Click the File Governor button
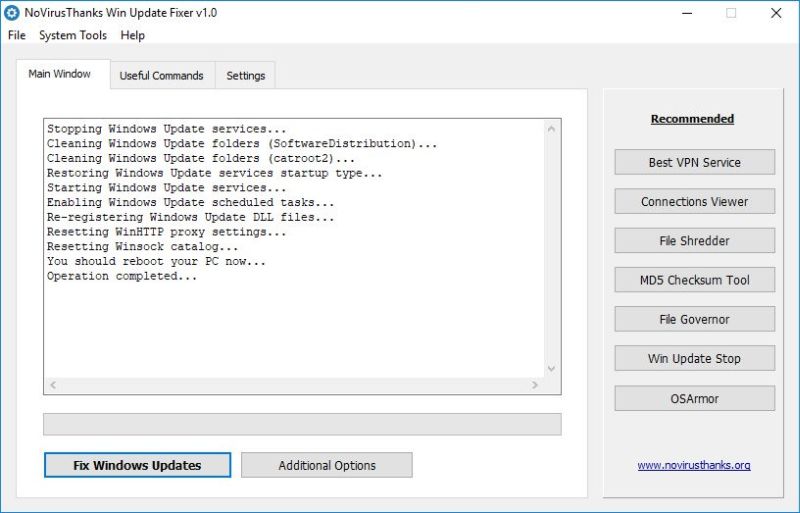The image size is (800, 513). (x=694, y=319)
